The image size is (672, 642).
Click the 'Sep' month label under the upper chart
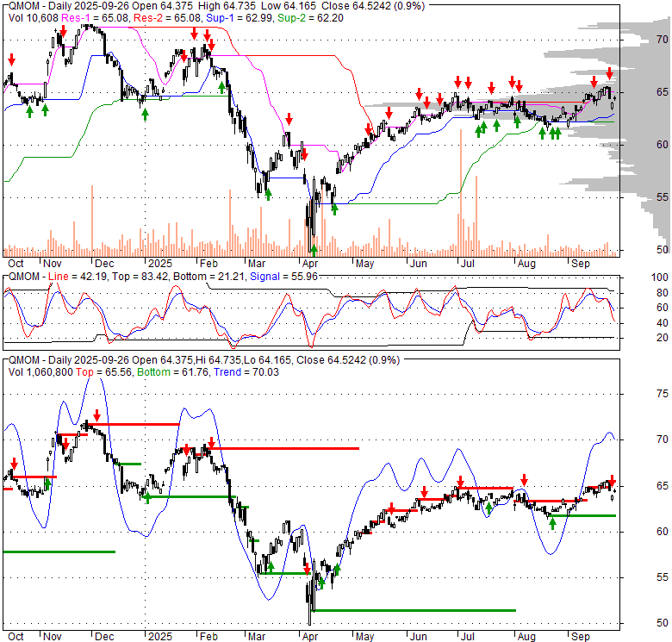581,264
